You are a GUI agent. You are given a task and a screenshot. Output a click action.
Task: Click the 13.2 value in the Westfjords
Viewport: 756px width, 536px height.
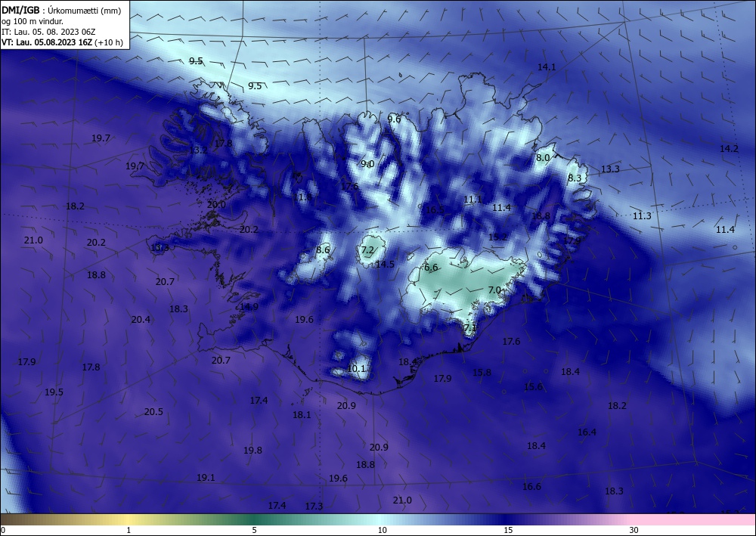[x=197, y=150]
